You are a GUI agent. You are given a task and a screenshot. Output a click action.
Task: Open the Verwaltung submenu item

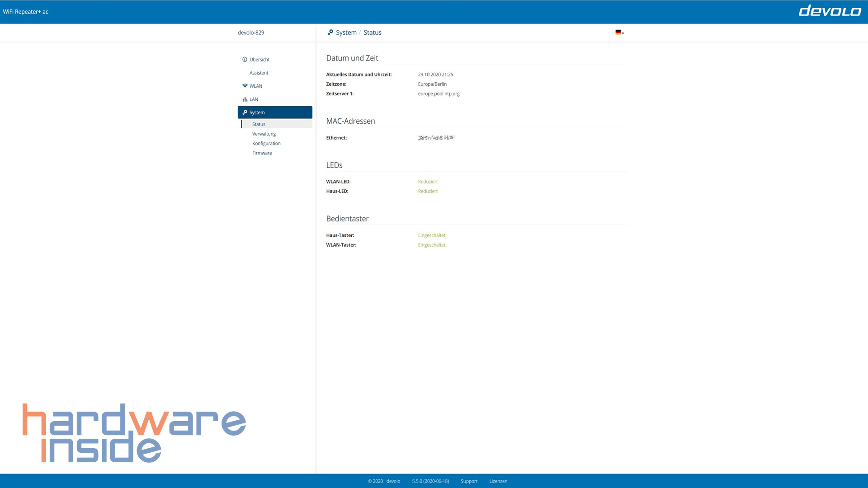coord(264,134)
